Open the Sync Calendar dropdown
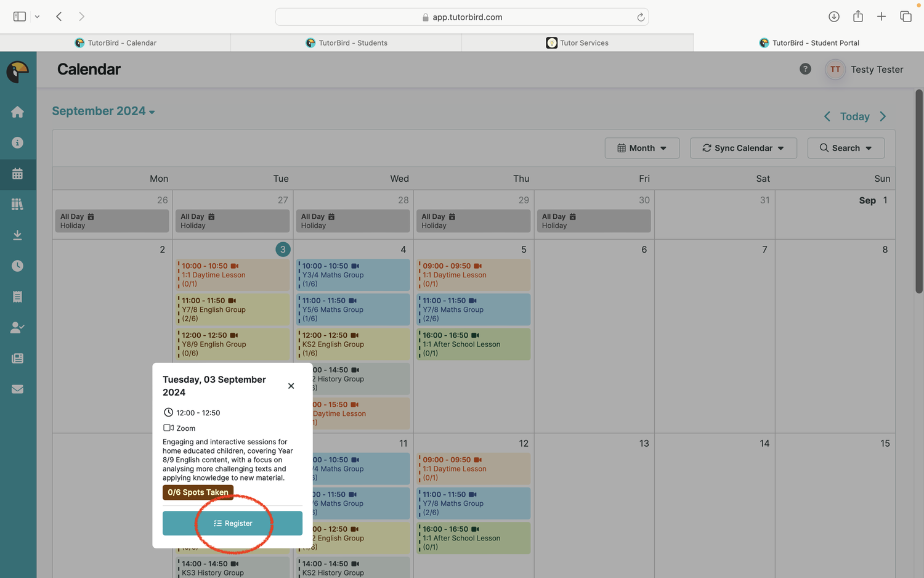The image size is (924, 578). 744,148
